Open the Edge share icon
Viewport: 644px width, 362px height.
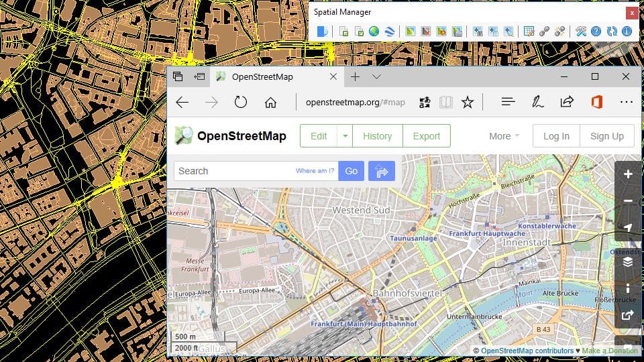[567, 102]
